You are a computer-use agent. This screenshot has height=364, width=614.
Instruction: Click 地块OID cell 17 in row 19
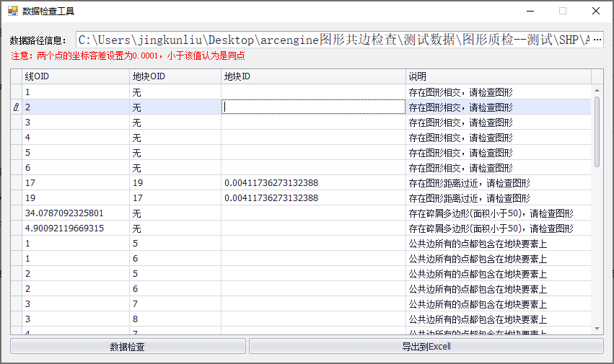point(175,198)
